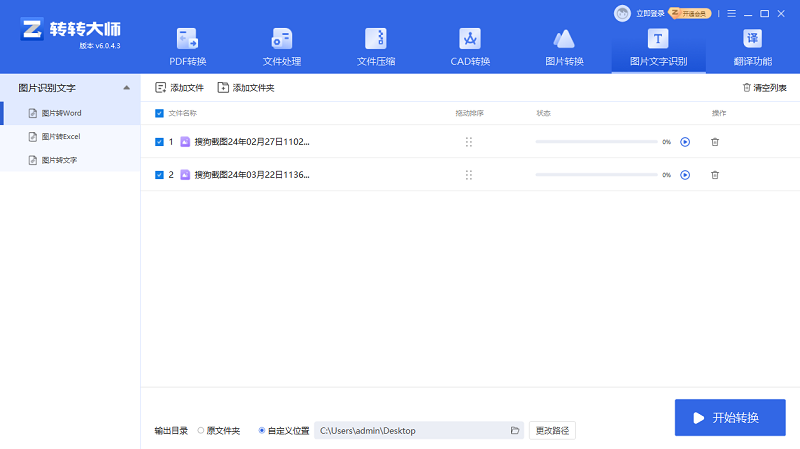
Task: Toggle the select-all checkbox beside 文件名称
Action: [x=160, y=113]
